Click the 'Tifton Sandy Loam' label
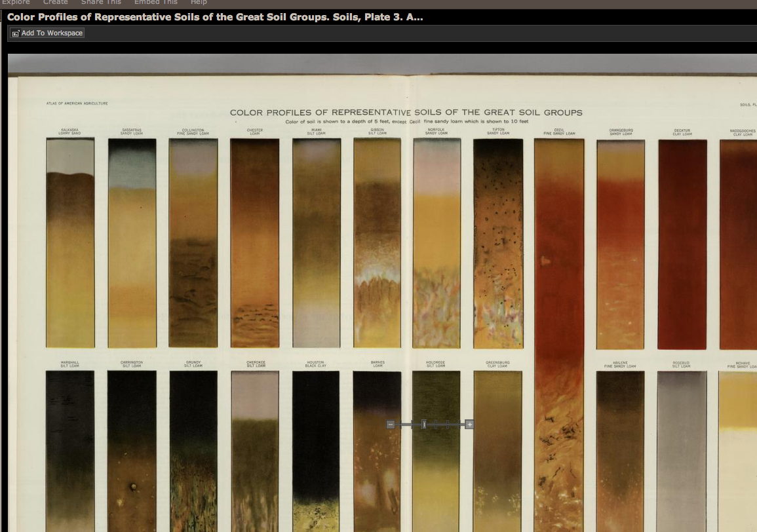The width and height of the screenshot is (757, 532). (498, 131)
